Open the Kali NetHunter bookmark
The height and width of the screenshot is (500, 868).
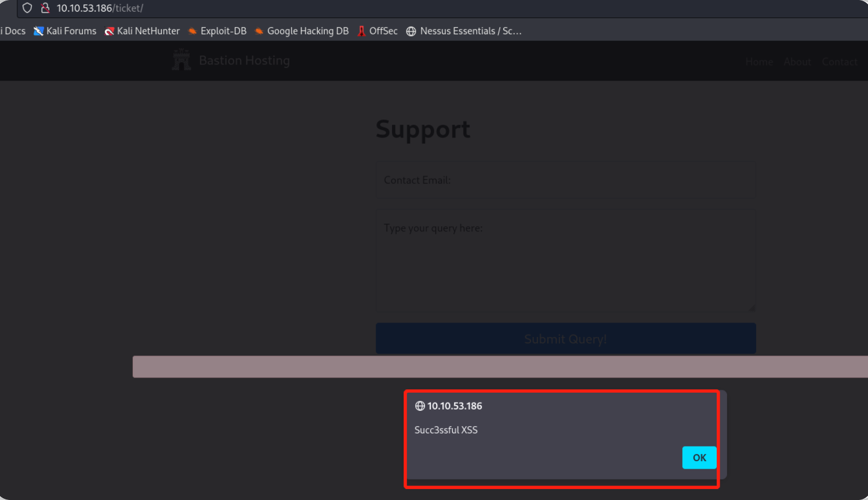(142, 31)
